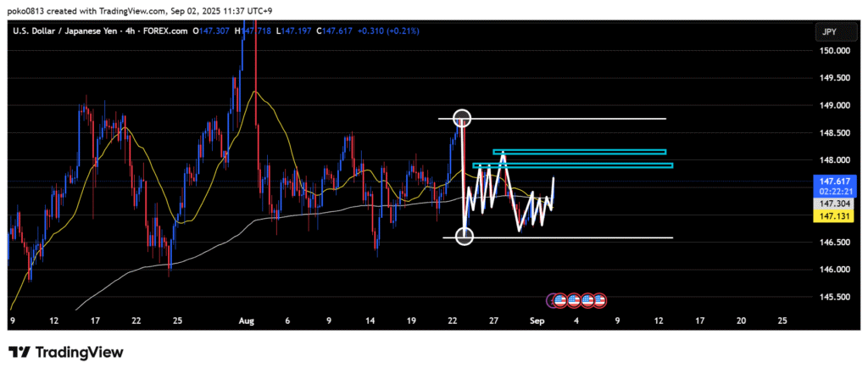
Task: Click the rightmost US flag economic event icon
Action: (600, 299)
